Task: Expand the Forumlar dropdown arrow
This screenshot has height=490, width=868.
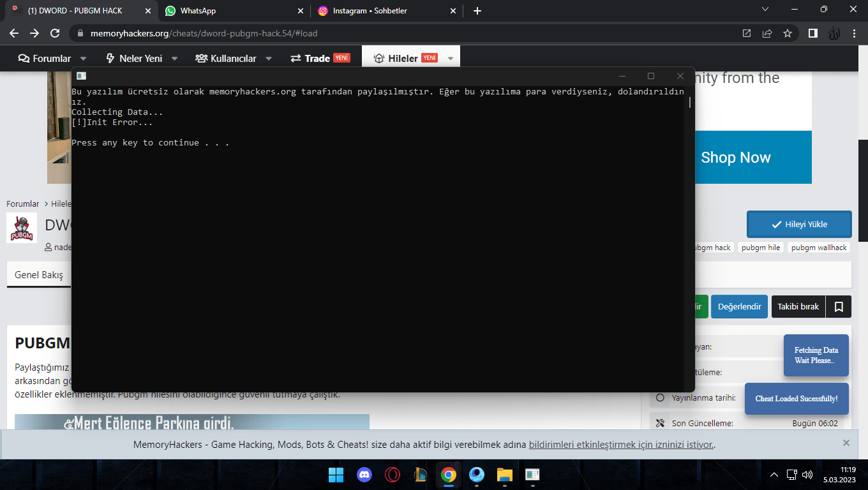Action: pyautogui.click(x=84, y=59)
